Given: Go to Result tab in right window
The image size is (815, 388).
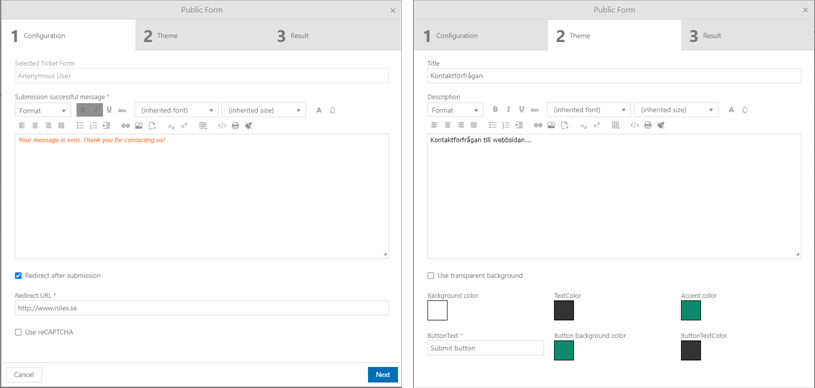Looking at the screenshot, I should pos(747,35).
